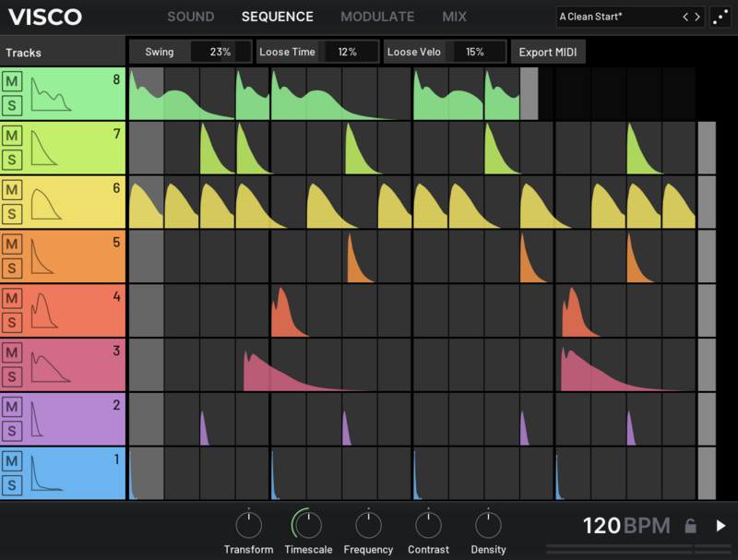This screenshot has width=738, height=560.
Task: Mute track 2
Action: [x=13, y=408]
